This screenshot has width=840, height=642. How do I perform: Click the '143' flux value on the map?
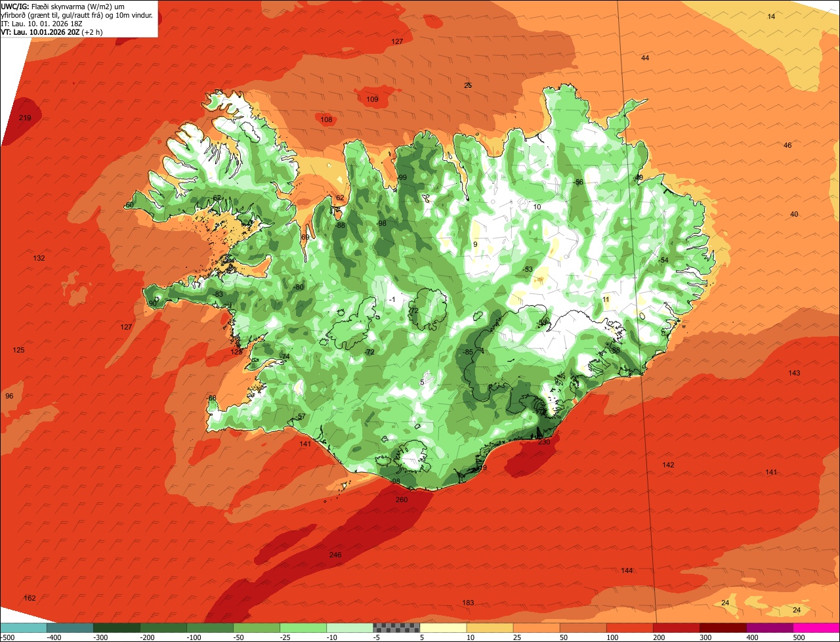pyautogui.click(x=794, y=373)
